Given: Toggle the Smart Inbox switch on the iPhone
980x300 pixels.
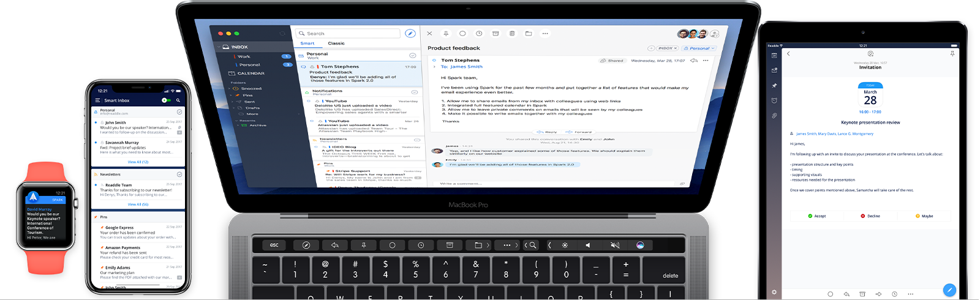Looking at the screenshot, I should click(166, 100).
